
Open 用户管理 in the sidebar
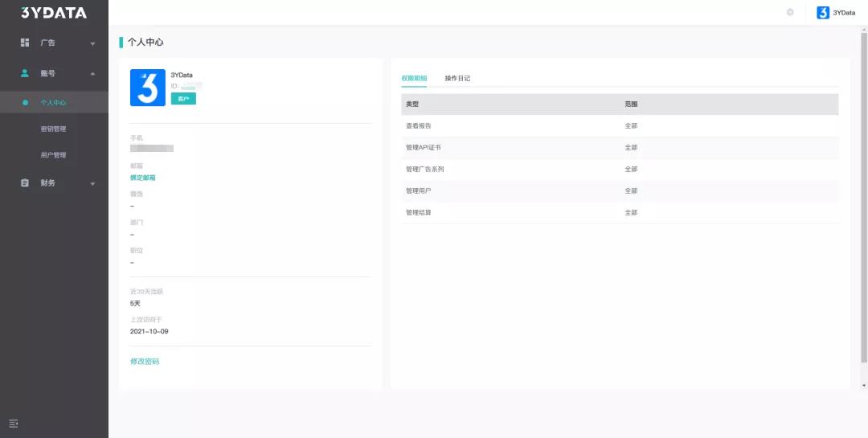point(55,155)
